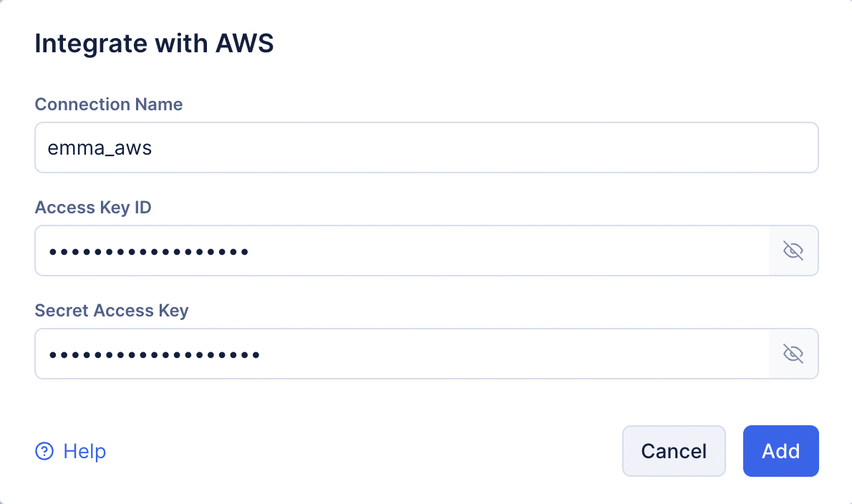The image size is (852, 504).
Task: Reveal the hidden Access Key ID
Action: point(793,251)
